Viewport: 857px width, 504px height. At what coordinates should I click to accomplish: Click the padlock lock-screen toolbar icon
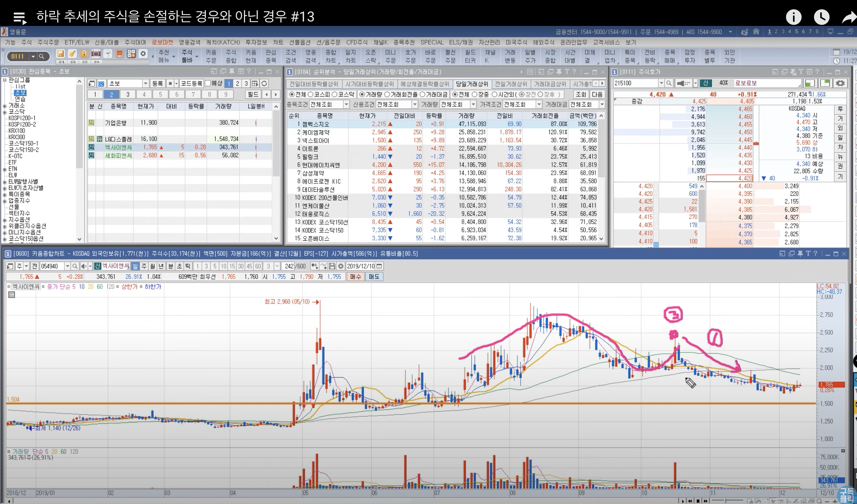coord(84,53)
